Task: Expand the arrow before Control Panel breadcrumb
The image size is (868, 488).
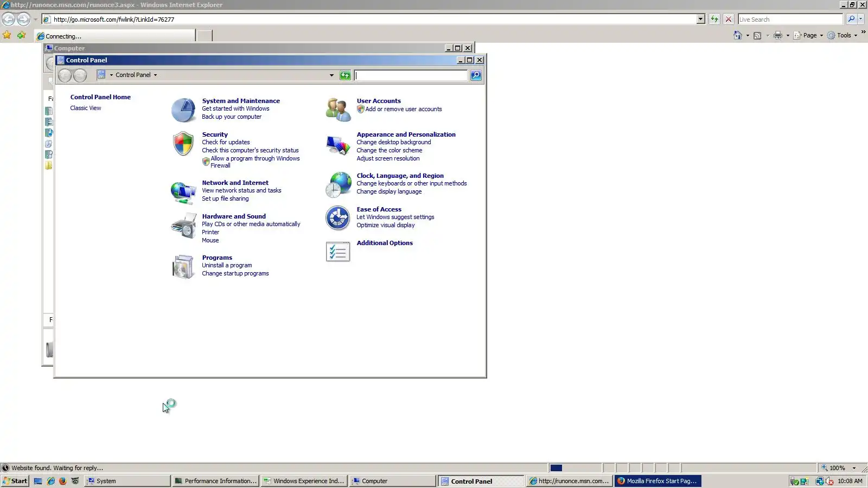Action: 111,75
